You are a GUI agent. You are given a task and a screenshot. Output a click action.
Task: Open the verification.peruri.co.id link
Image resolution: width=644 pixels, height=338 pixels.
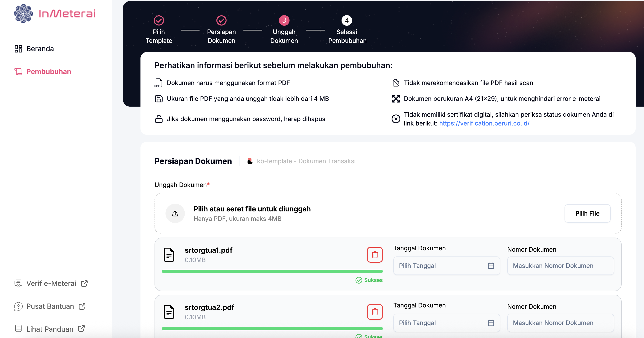(484, 124)
